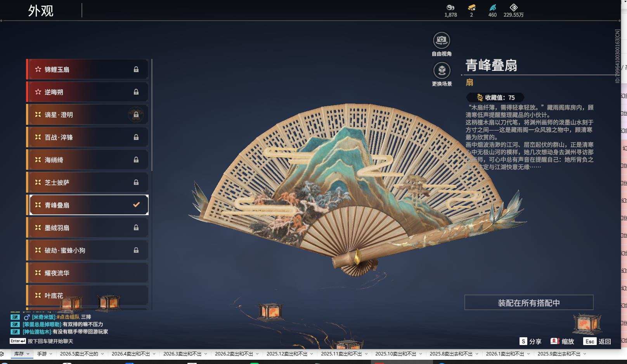Click the lock icon on 芝士披萨
Screen dimensions: 627x364
coord(136,182)
